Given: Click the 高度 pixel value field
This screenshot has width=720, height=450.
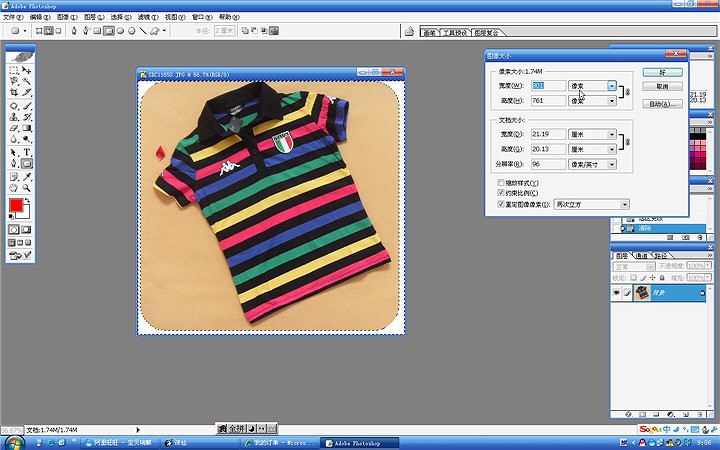Looking at the screenshot, I should 548,101.
